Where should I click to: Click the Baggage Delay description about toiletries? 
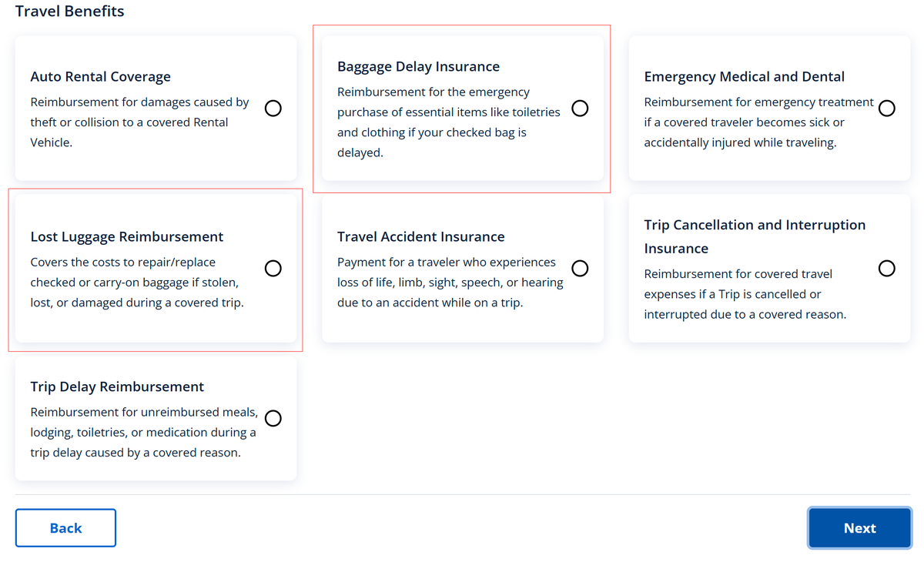[449, 122]
